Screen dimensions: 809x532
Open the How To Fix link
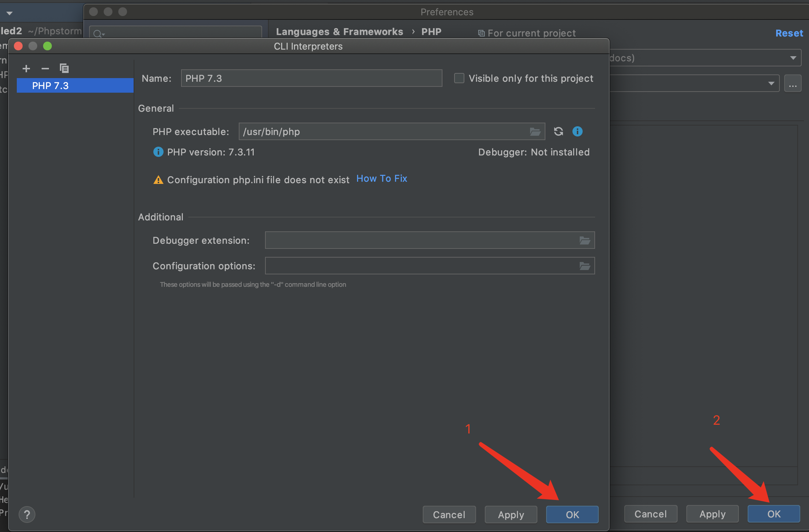click(x=382, y=178)
